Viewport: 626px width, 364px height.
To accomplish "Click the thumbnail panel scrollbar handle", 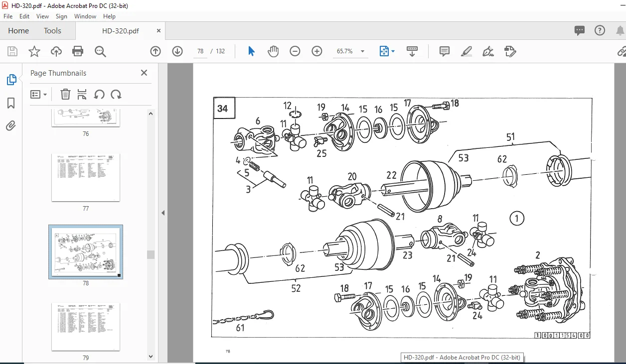I will coord(151,254).
